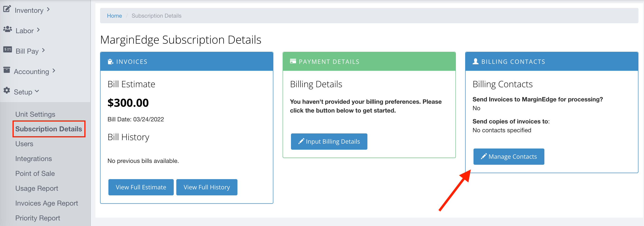Click the Accounting archive box icon

7,70
